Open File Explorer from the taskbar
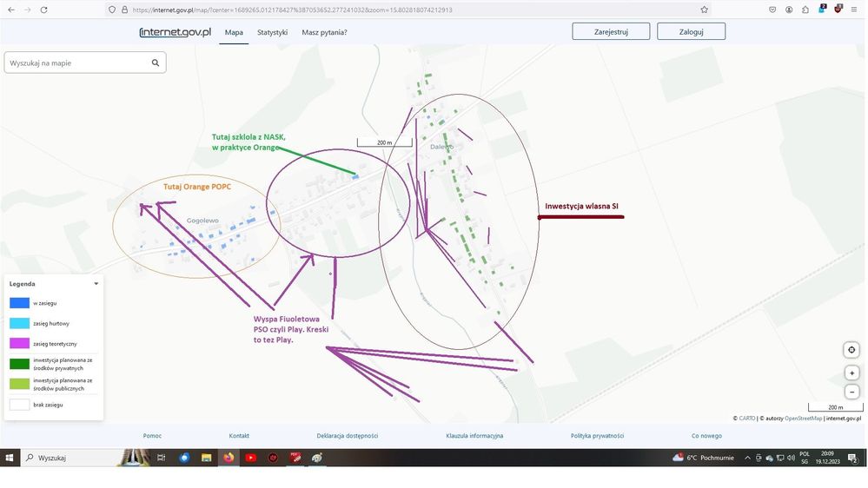 pos(207,458)
